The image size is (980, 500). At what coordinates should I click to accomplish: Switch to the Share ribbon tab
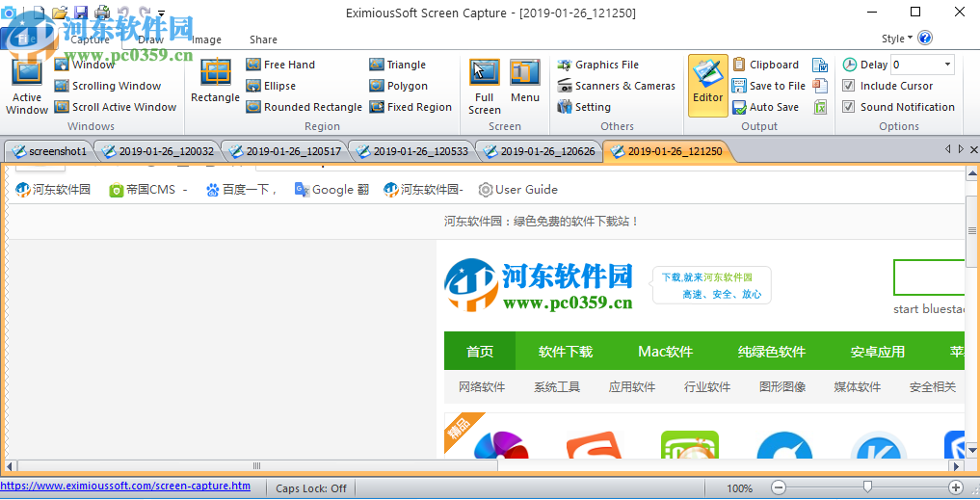[263, 39]
